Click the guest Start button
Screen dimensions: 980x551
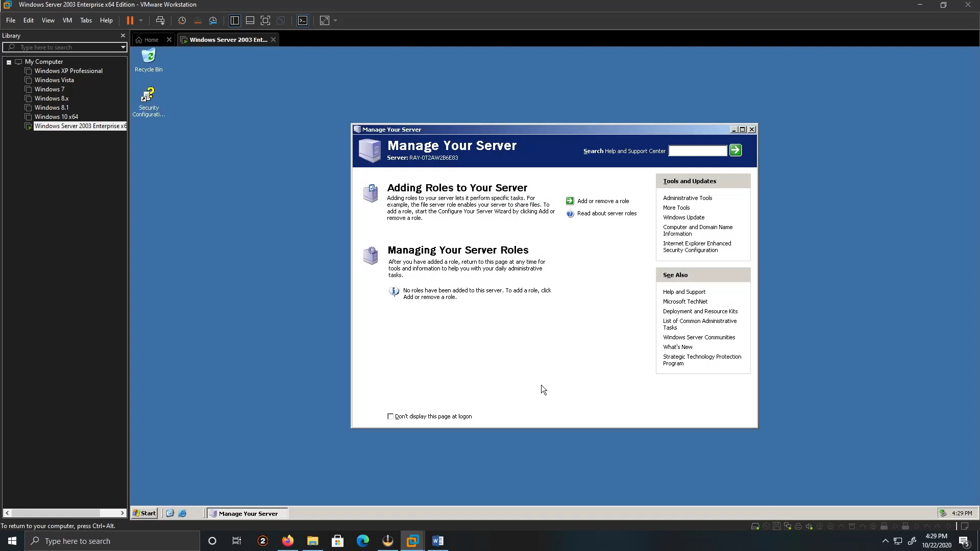[144, 513]
